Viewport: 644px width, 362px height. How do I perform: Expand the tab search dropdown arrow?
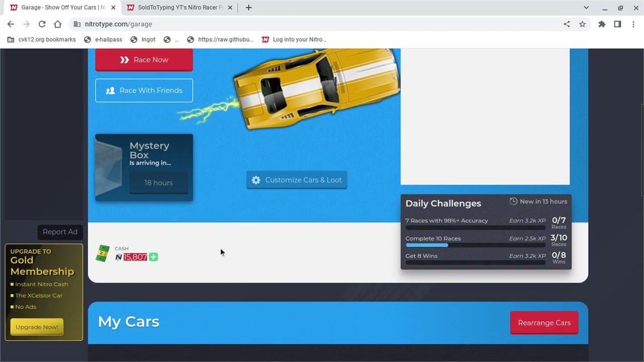pyautogui.click(x=586, y=8)
